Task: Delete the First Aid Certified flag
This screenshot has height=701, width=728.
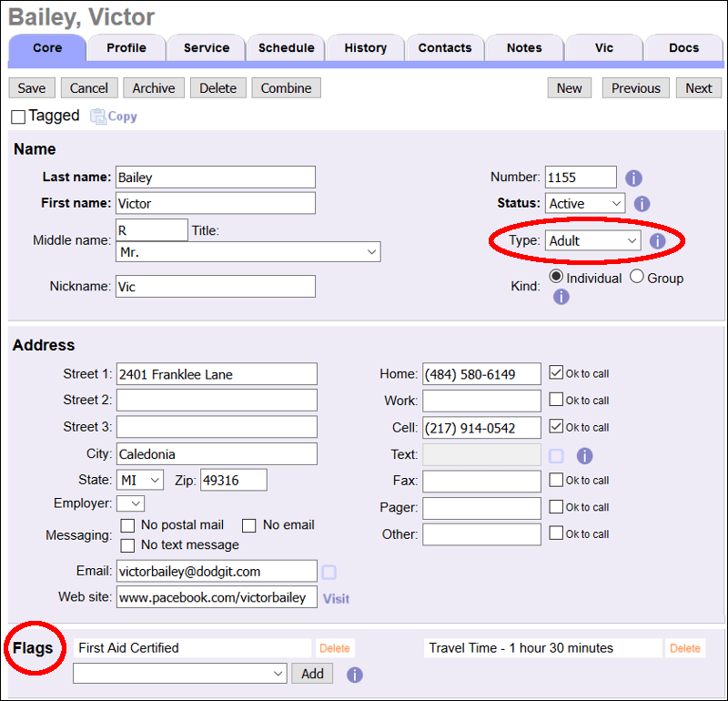Action: [x=334, y=648]
